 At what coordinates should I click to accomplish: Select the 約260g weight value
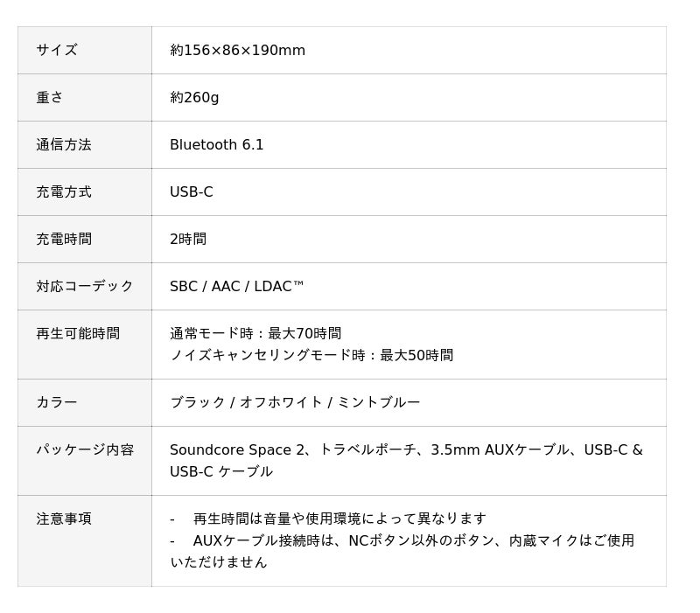tap(194, 98)
